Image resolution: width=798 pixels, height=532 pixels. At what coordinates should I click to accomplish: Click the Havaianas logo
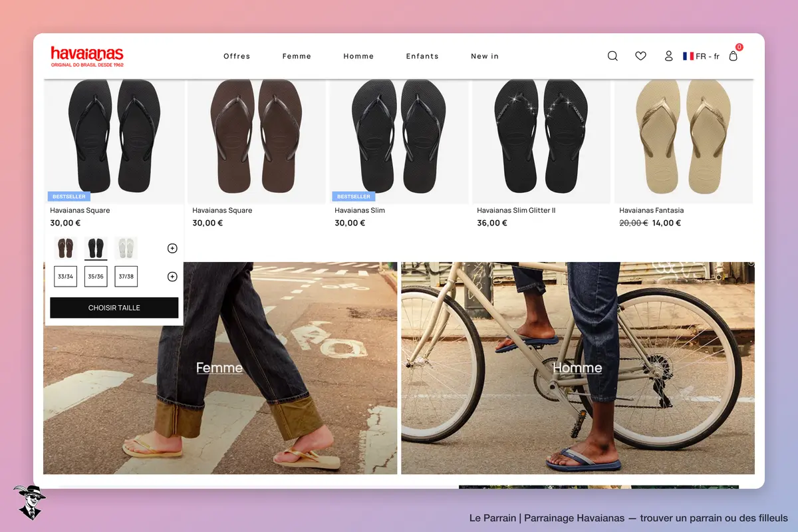[87, 56]
